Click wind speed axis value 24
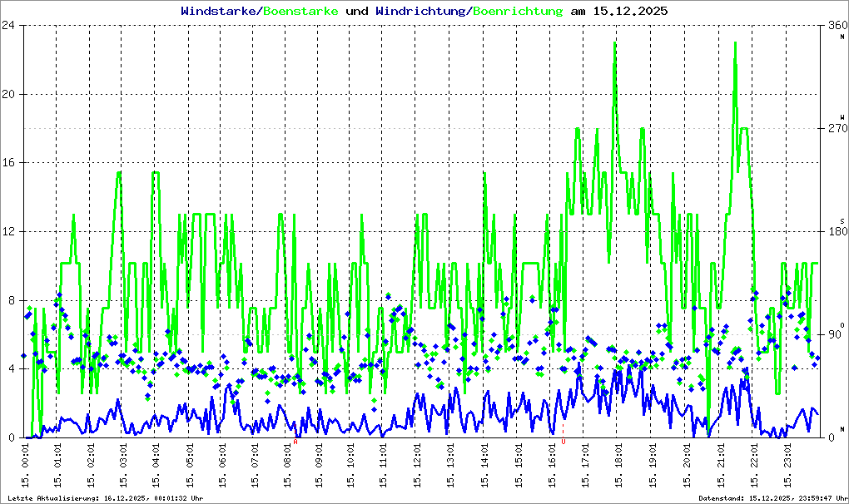 click(x=8, y=26)
